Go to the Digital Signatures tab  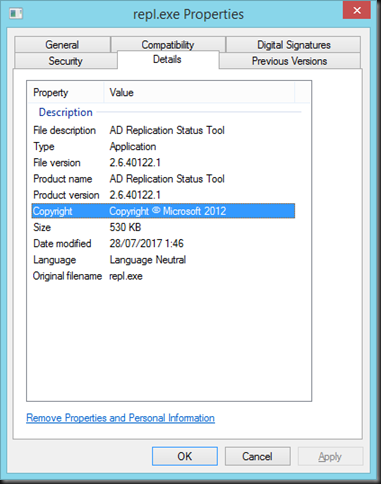tap(293, 45)
